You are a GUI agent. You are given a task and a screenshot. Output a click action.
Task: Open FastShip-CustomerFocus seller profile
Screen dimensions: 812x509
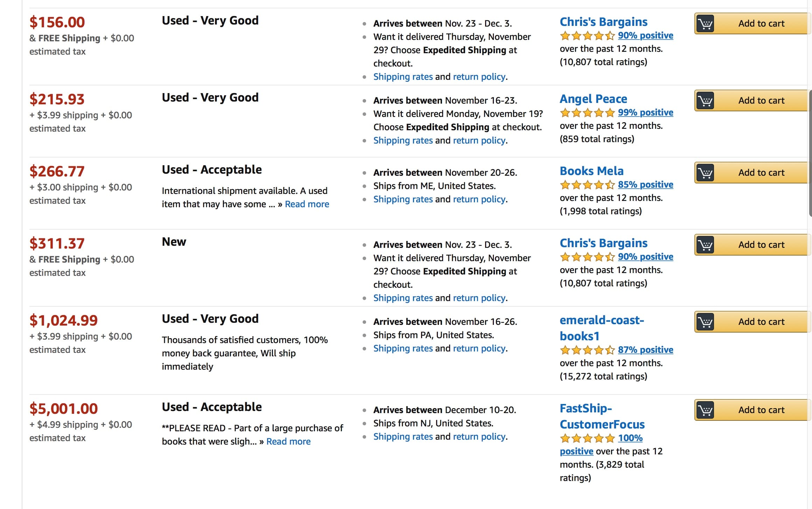click(602, 416)
